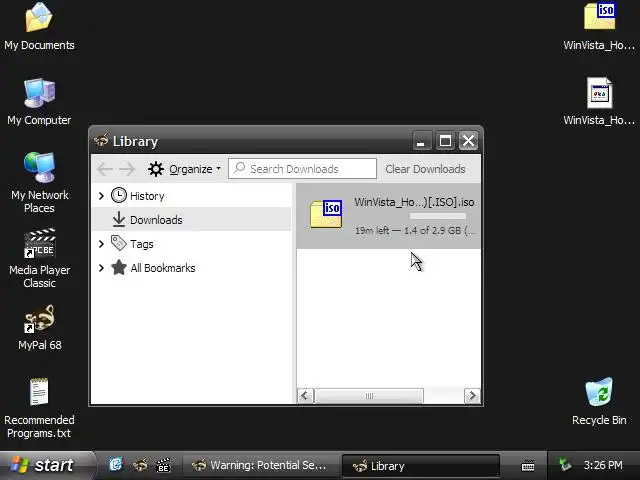
Task: Open the Start menu
Action: 46,465
